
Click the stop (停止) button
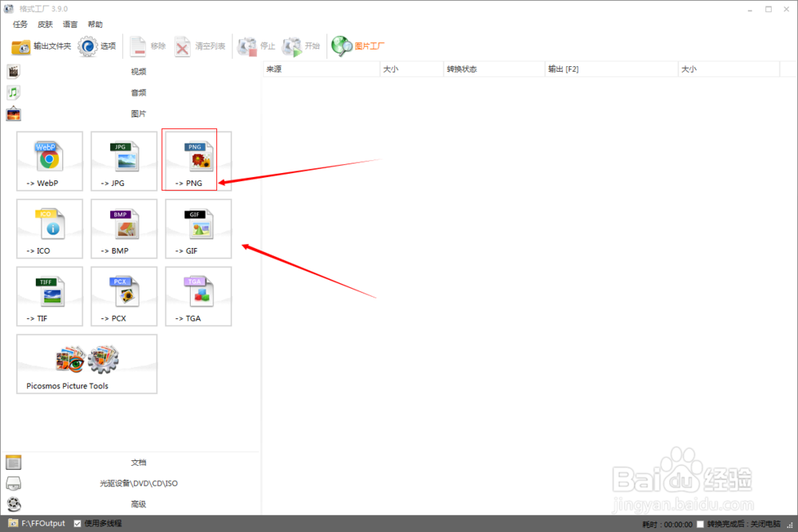tap(256, 46)
